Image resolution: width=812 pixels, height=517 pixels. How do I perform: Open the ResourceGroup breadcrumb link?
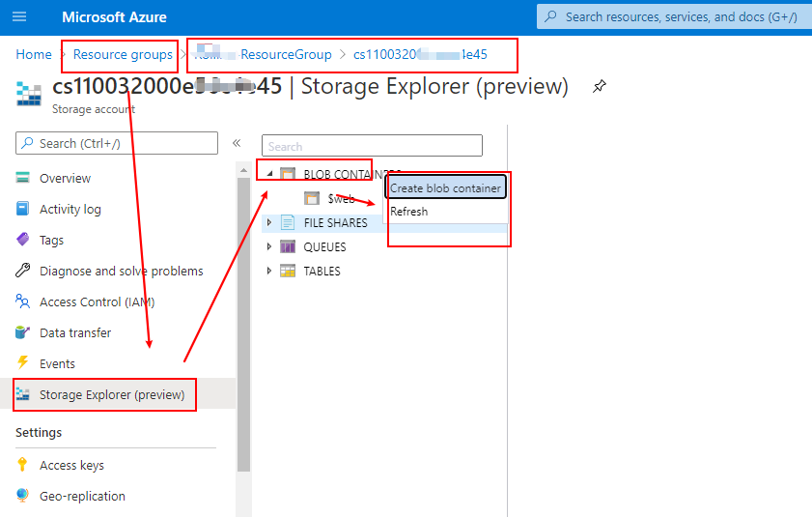click(263, 54)
